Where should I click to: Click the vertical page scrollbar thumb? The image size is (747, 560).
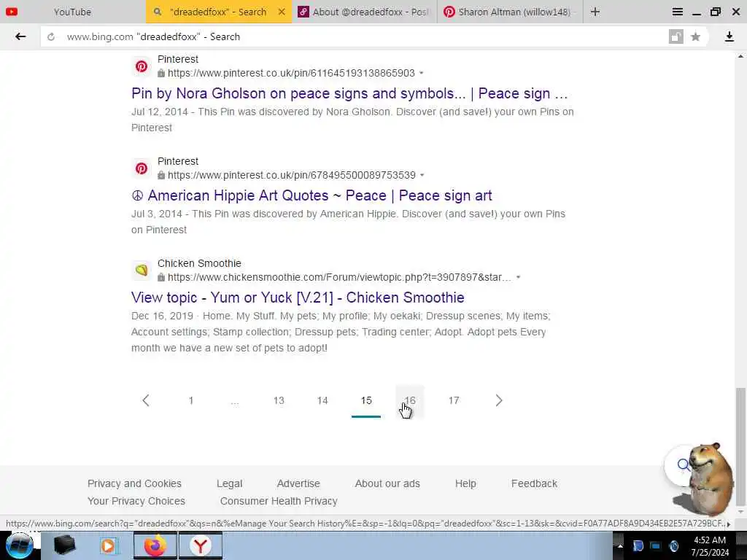pyautogui.click(x=740, y=447)
